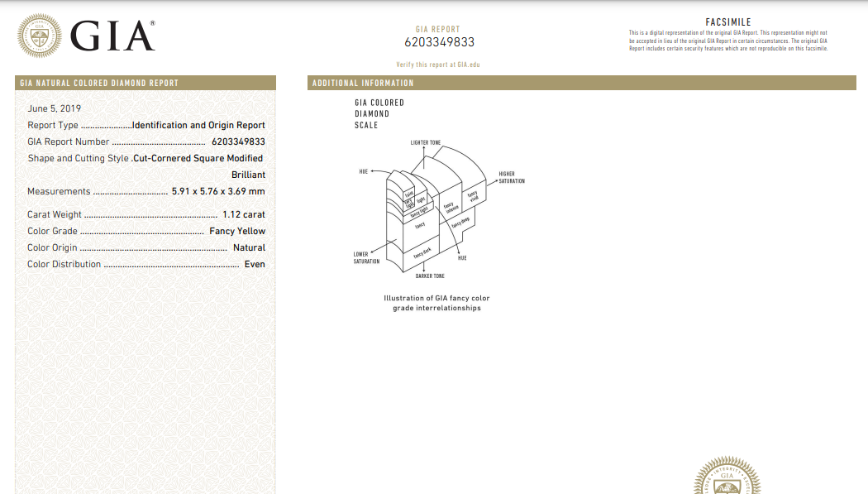Click the Additional Information header bar

coord(581,83)
